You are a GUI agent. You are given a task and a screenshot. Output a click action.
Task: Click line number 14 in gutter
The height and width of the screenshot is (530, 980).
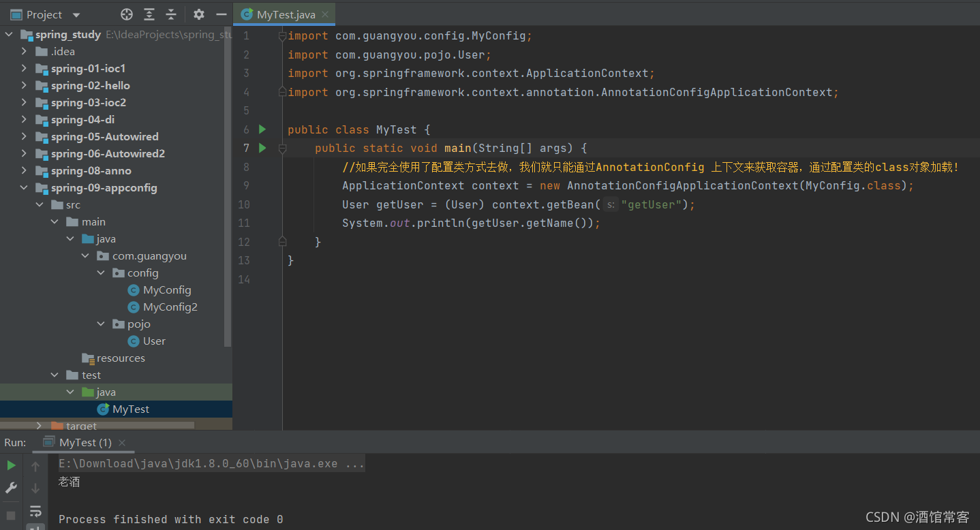[x=244, y=279]
